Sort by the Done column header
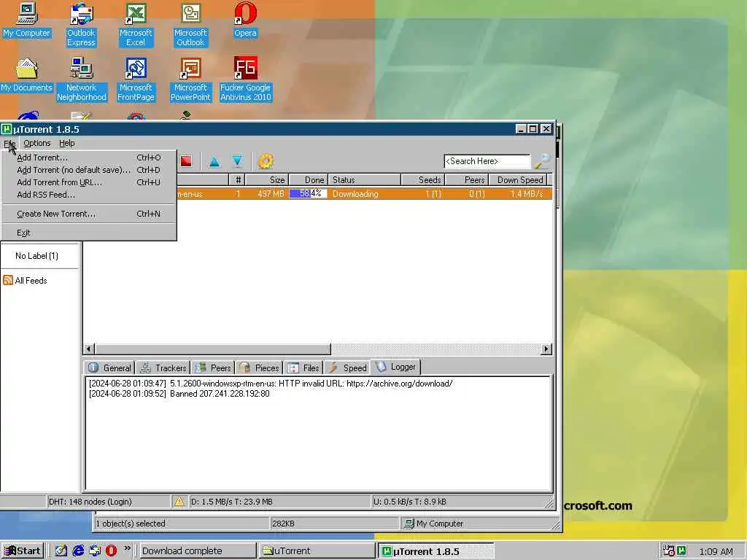The height and width of the screenshot is (560, 747). pos(309,180)
